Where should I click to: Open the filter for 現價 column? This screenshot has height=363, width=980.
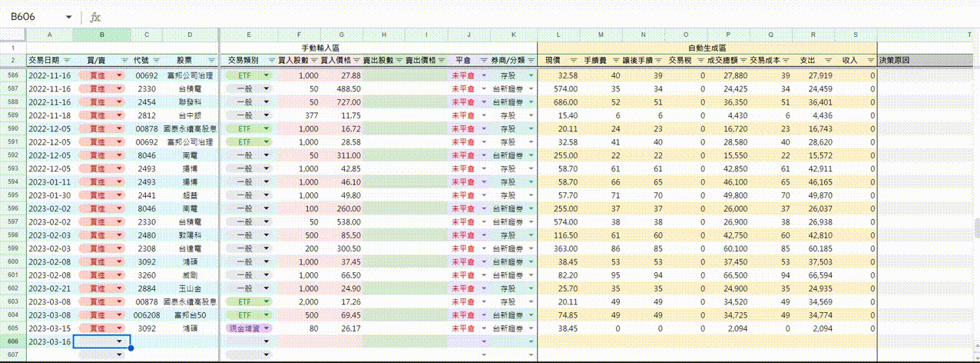(574, 60)
